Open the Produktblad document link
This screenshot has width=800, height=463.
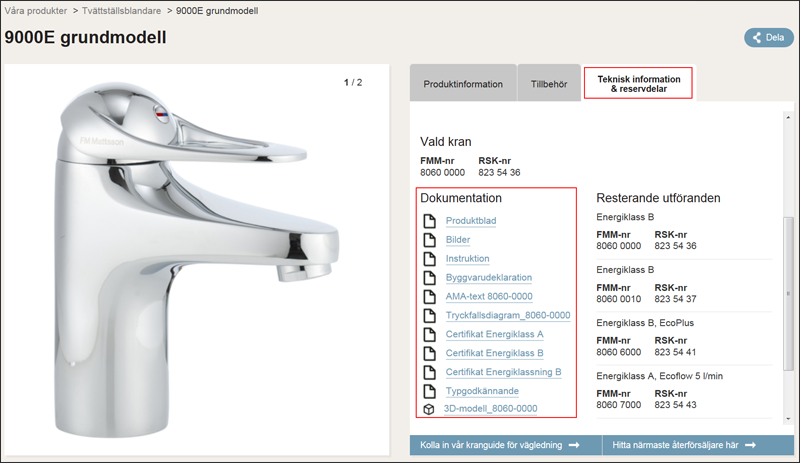pos(471,221)
